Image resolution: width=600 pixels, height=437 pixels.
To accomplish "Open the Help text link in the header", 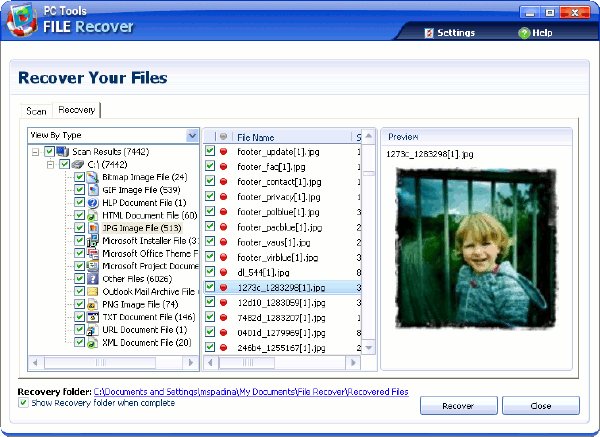I will [x=542, y=33].
